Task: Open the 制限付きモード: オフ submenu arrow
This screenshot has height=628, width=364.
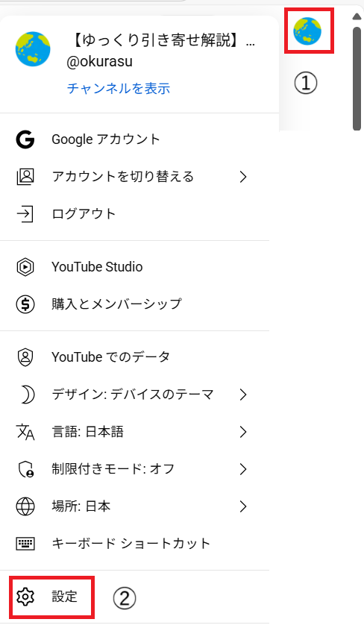Action: (x=243, y=469)
